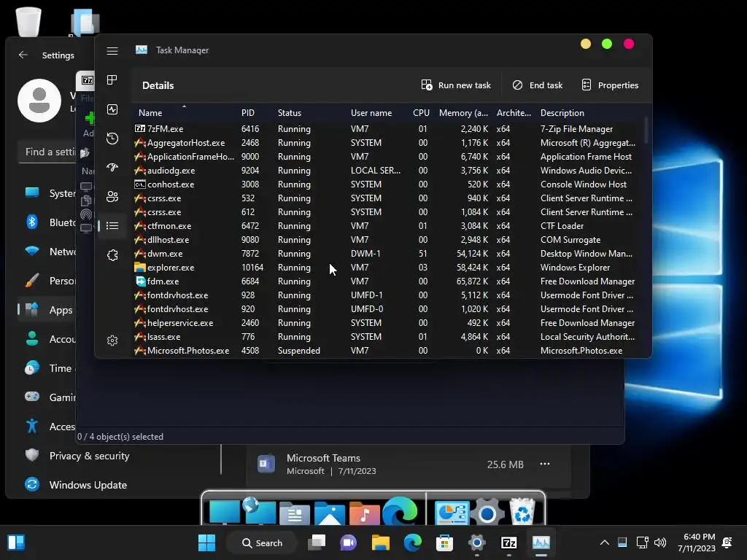Select 7zFM.exe process row
747x560 pixels.
387,129
